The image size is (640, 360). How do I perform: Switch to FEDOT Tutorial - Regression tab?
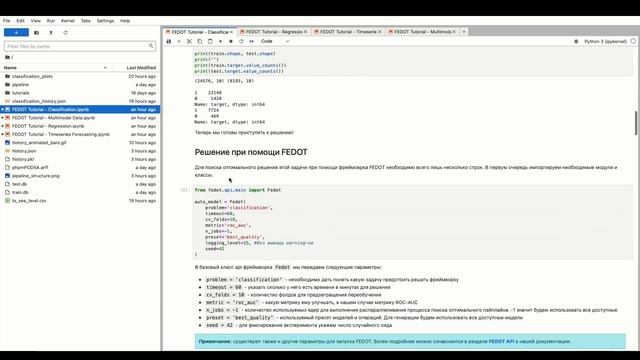click(x=274, y=32)
